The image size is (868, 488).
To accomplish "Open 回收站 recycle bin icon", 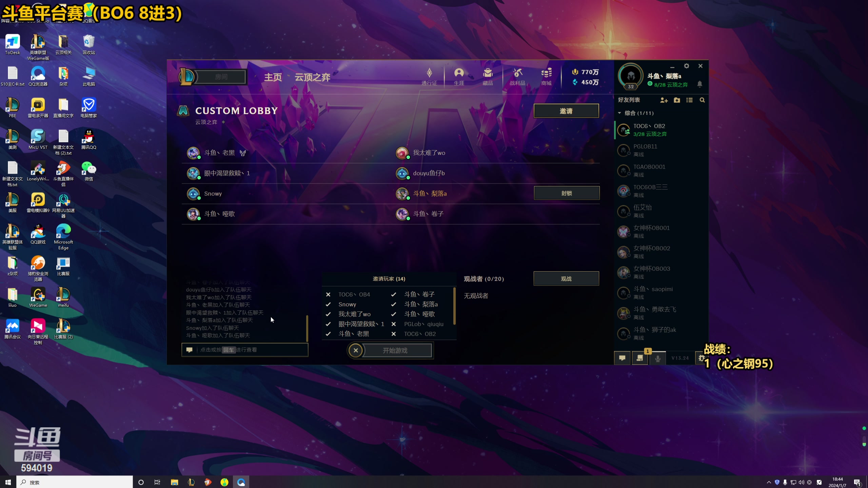I will click(x=89, y=44).
